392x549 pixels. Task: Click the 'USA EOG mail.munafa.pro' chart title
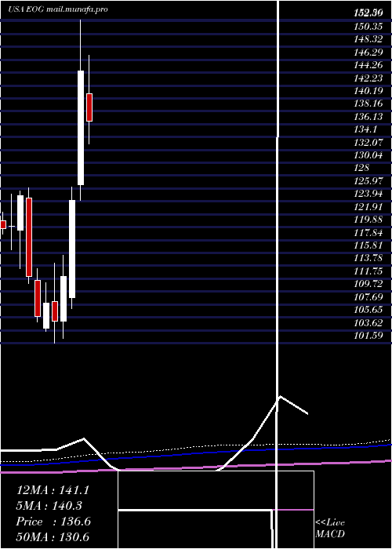tap(58, 9)
